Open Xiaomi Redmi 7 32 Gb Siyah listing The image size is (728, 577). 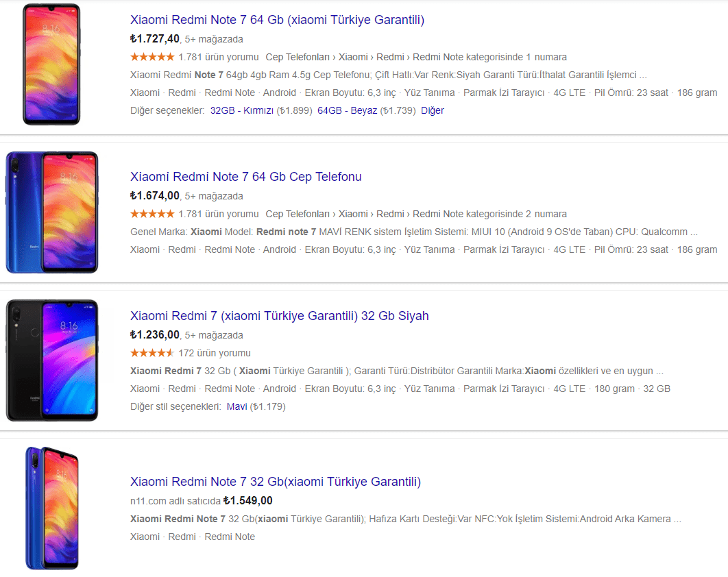280,316
